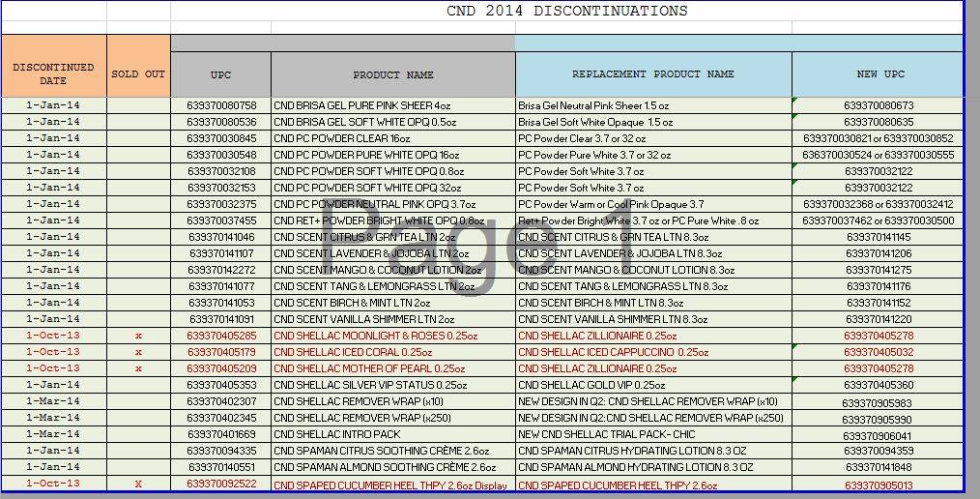This screenshot has height=499, width=980.
Task: Click CND SHELLAC MOONLIGHT & ROSES 0.25oz cell
Action: coord(375,336)
